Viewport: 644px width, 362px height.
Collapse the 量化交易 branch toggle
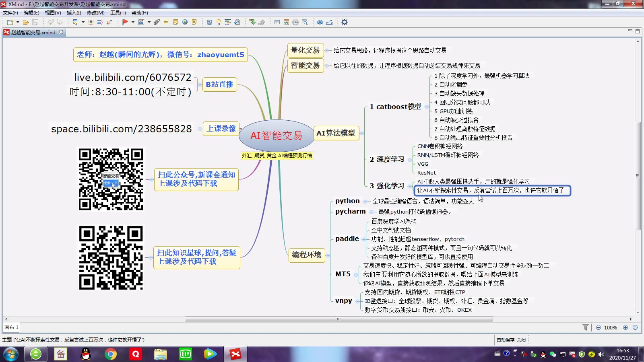coord(327,50)
